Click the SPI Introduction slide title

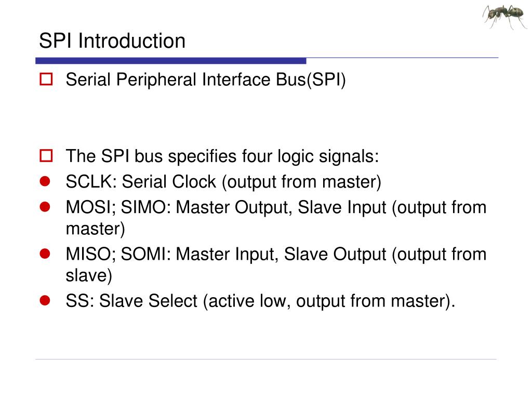[x=112, y=41]
